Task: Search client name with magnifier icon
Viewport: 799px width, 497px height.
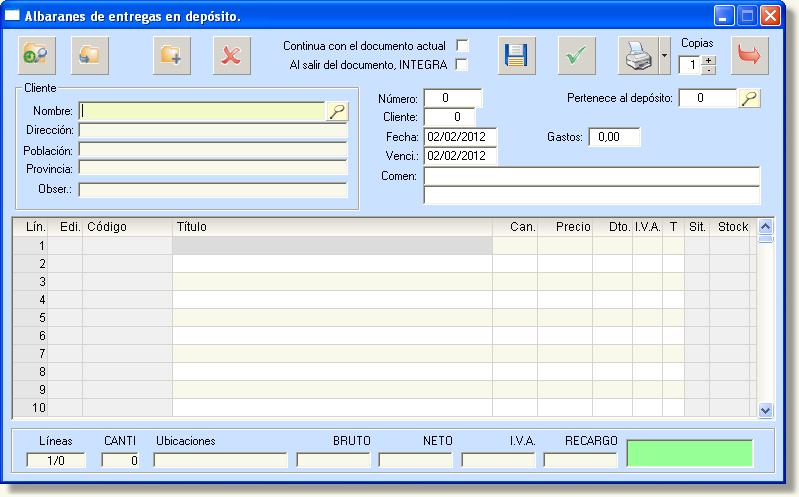Action: click(337, 111)
